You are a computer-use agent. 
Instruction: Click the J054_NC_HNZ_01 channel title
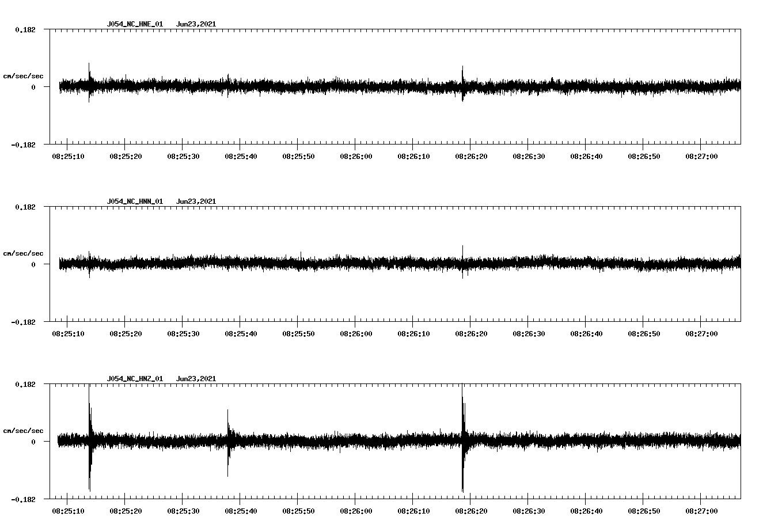click(x=135, y=379)
